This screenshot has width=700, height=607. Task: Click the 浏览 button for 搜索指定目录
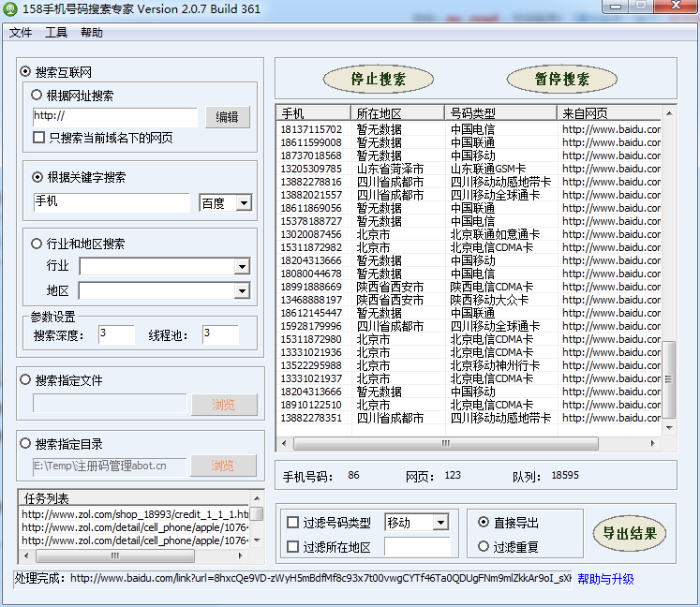[x=223, y=466]
